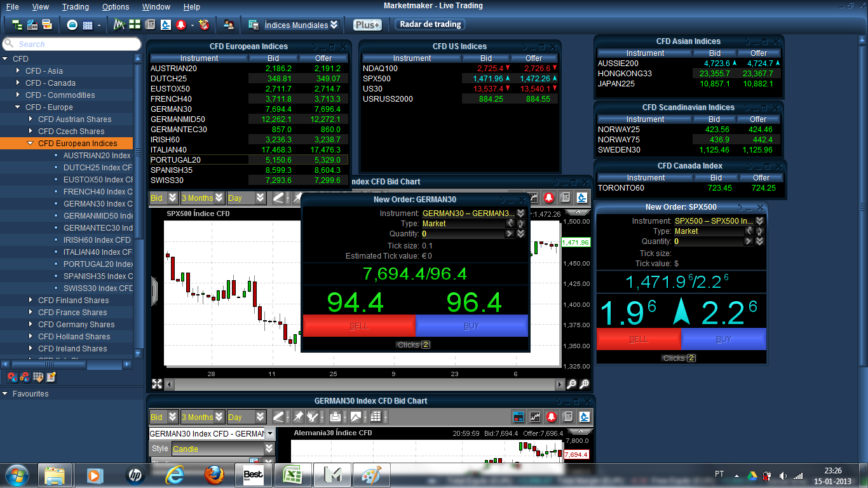
Task: Open Excel from the Windows taskbar
Action: 293,475
